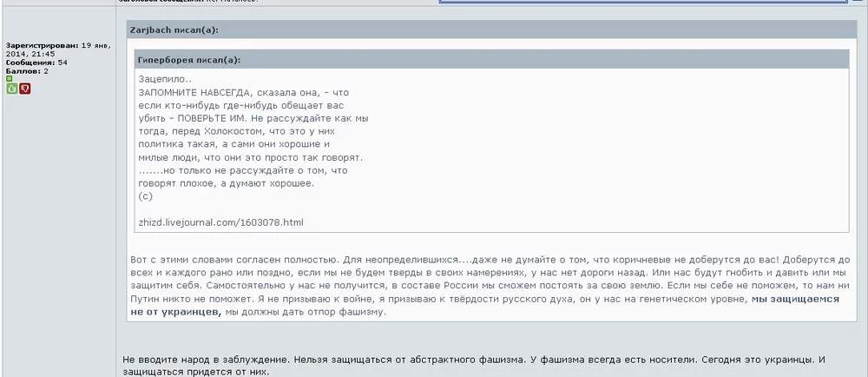868x377 pixels.
Task: Click the 'ЗАПОМНИТЕ НАВСЕГДА' line in the quote
Action: [x=244, y=92]
